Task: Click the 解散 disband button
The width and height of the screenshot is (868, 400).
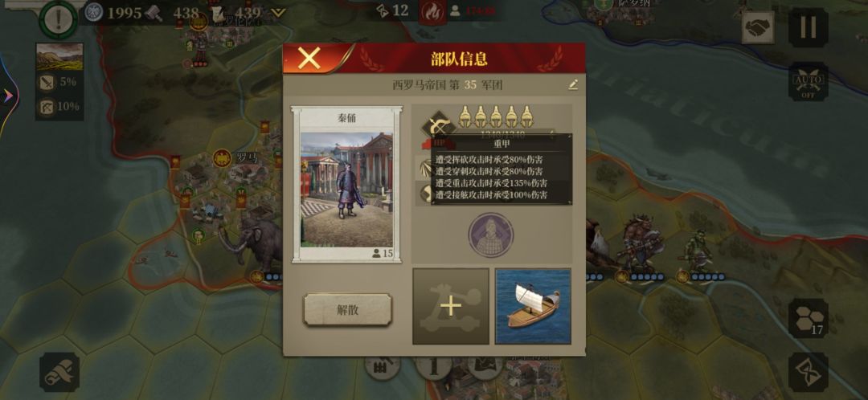Action: click(x=348, y=309)
